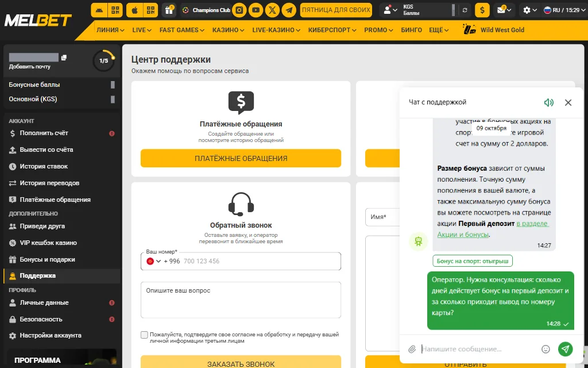The height and width of the screenshot is (368, 588).
Task: Copy the account ID number
Action: click(64, 57)
